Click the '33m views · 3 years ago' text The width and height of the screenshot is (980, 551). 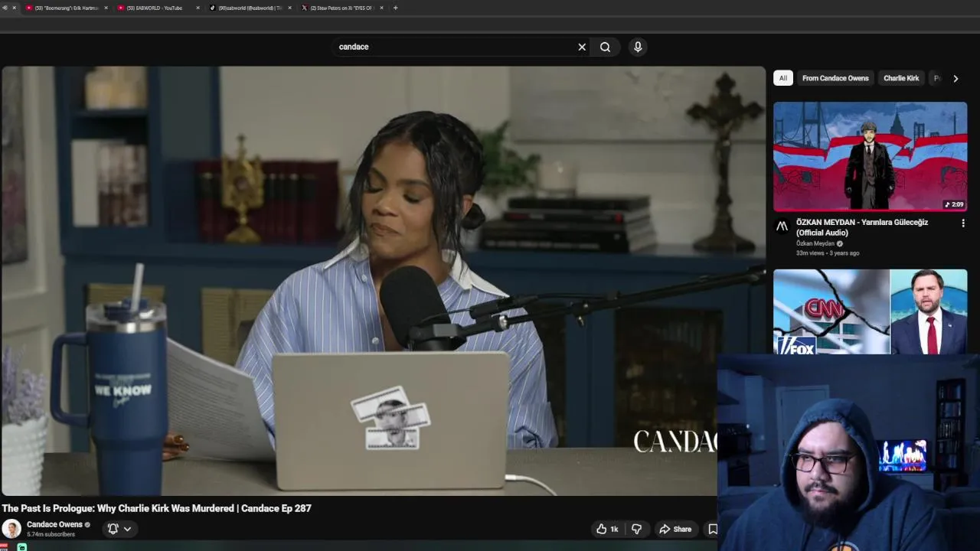click(828, 253)
